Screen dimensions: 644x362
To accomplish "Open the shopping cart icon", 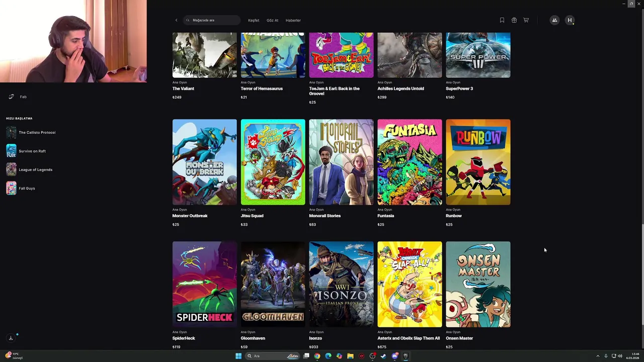I will click(526, 20).
